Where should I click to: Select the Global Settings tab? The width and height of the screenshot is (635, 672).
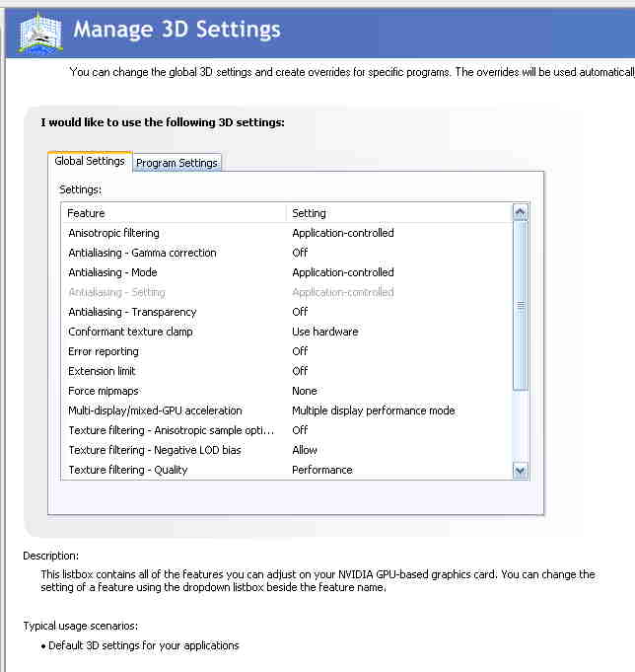[90, 161]
